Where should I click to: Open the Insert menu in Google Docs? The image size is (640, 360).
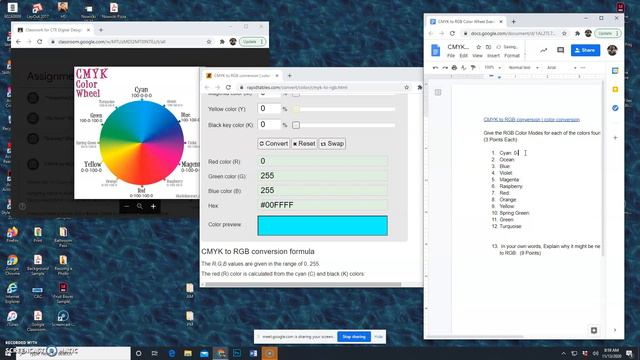tap(493, 56)
